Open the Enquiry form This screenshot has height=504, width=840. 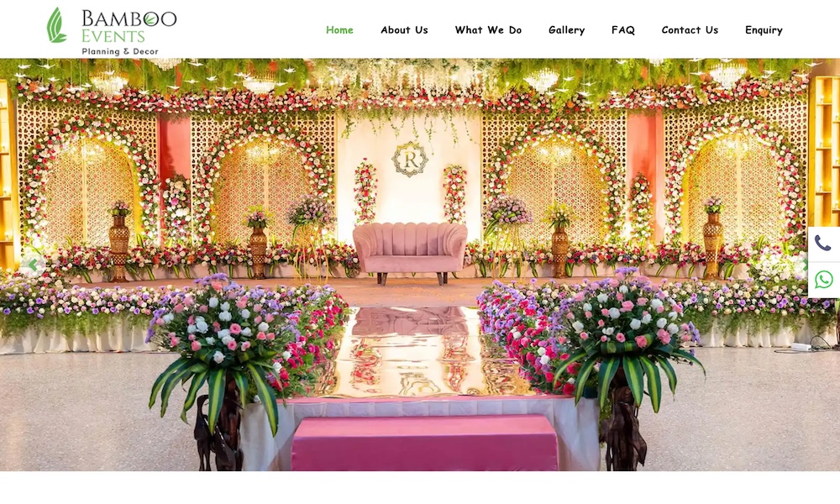click(x=763, y=30)
